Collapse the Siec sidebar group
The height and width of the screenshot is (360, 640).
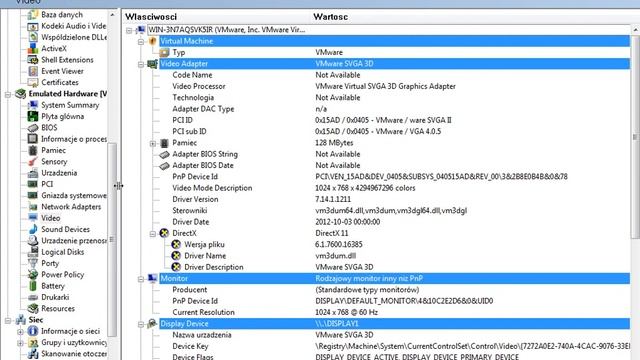(x=8, y=320)
